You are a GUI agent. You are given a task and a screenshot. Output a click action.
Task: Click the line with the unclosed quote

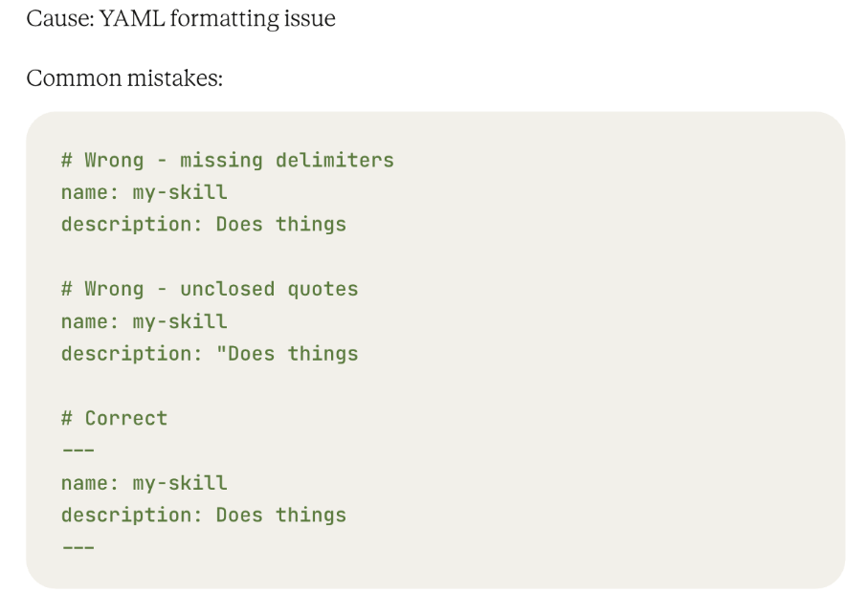tap(210, 354)
